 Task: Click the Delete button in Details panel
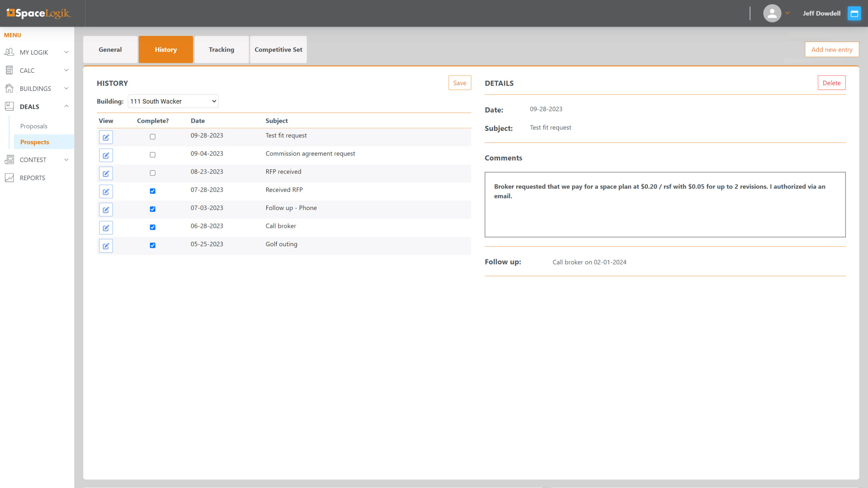832,83
